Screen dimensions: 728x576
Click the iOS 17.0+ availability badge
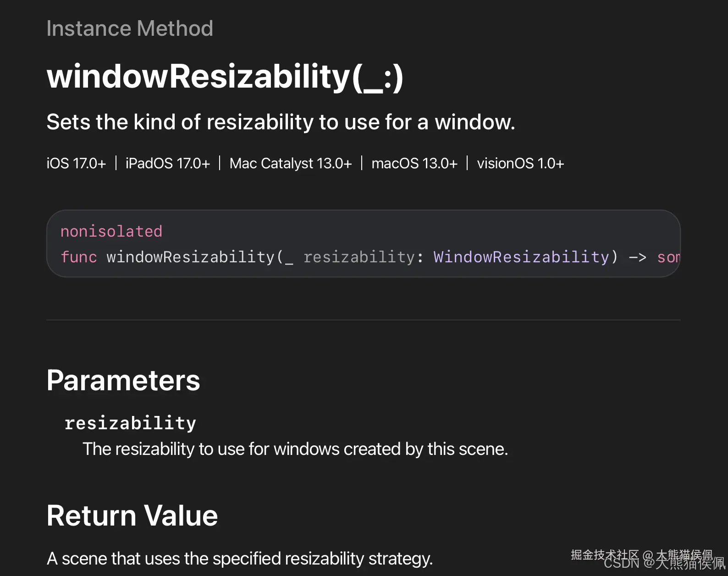pos(76,163)
